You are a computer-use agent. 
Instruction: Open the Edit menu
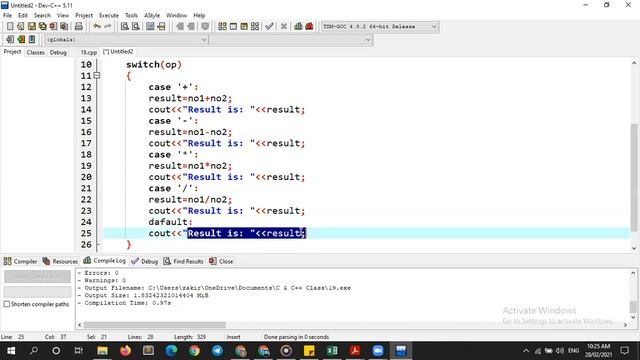23,16
